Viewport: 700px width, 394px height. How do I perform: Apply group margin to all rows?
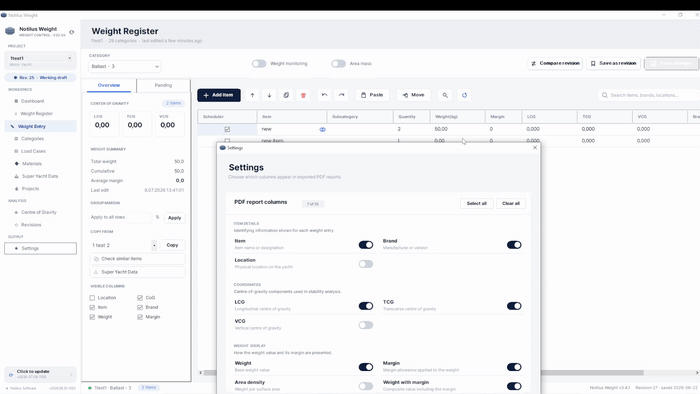(x=175, y=218)
